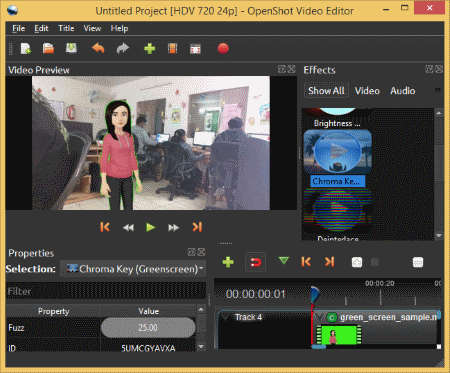Click the red Export Video button
Viewport: 450px width, 373px height.
click(223, 49)
